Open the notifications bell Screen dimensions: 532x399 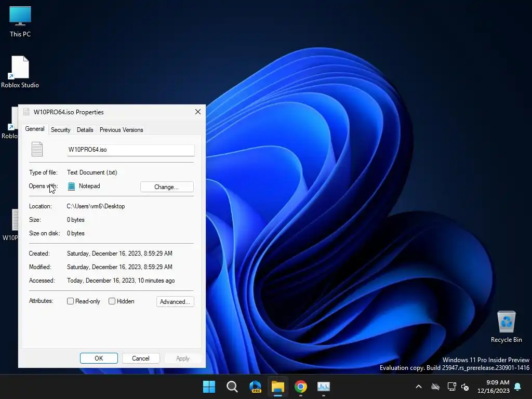[x=518, y=387]
